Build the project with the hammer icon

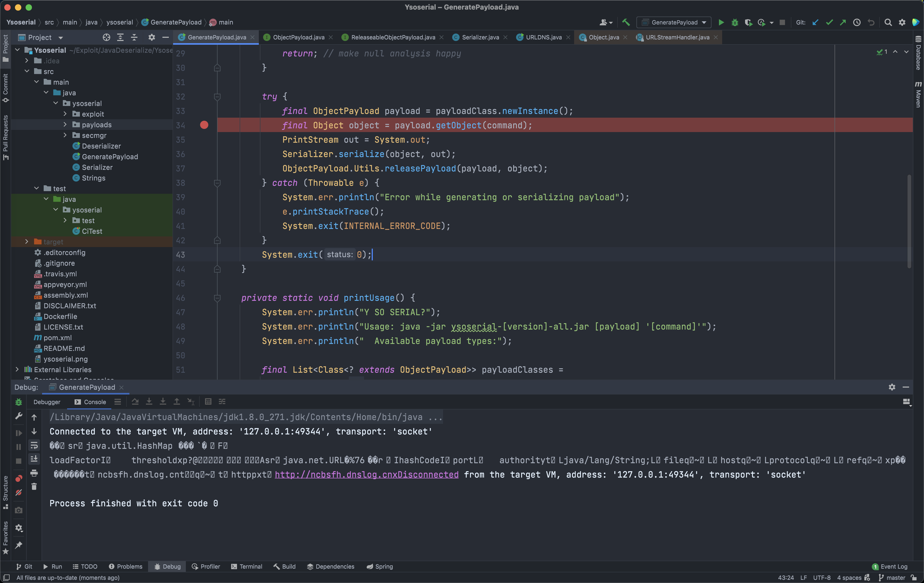click(626, 22)
